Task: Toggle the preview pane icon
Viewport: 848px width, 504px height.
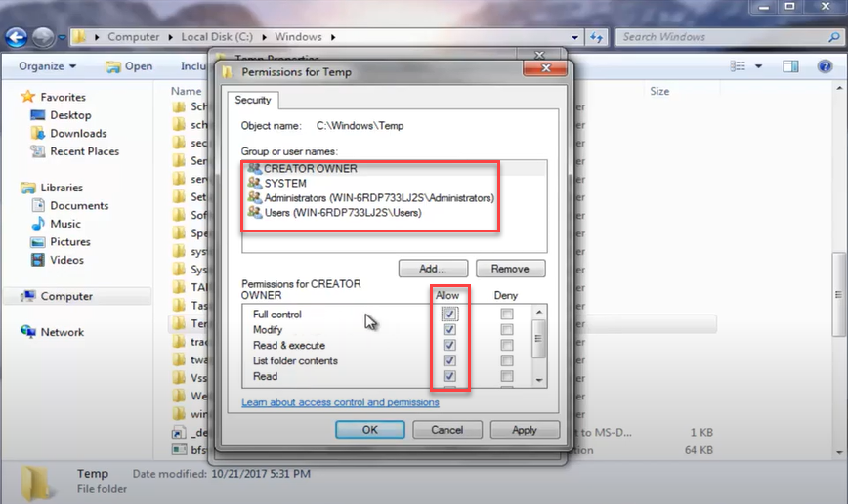Action: pyautogui.click(x=790, y=66)
